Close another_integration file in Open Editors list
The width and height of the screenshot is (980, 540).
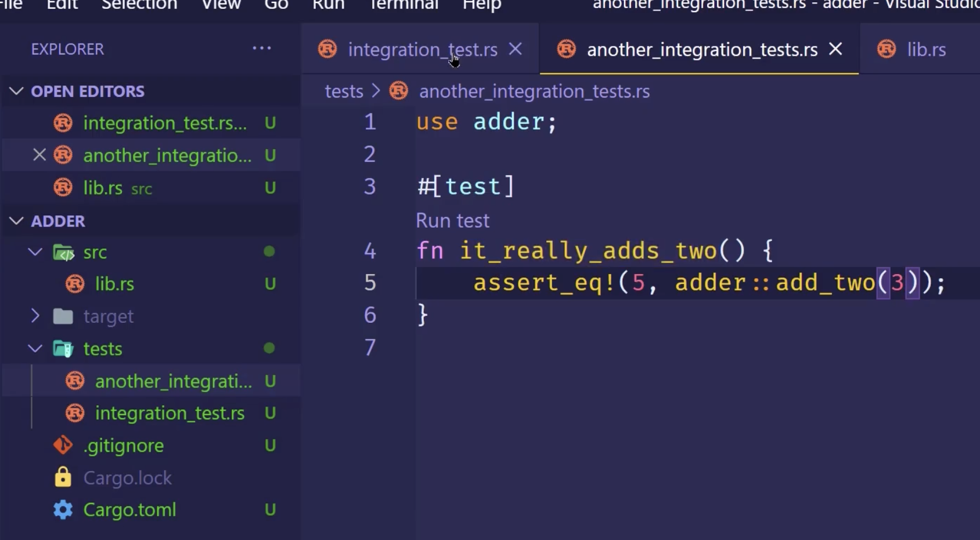click(39, 155)
